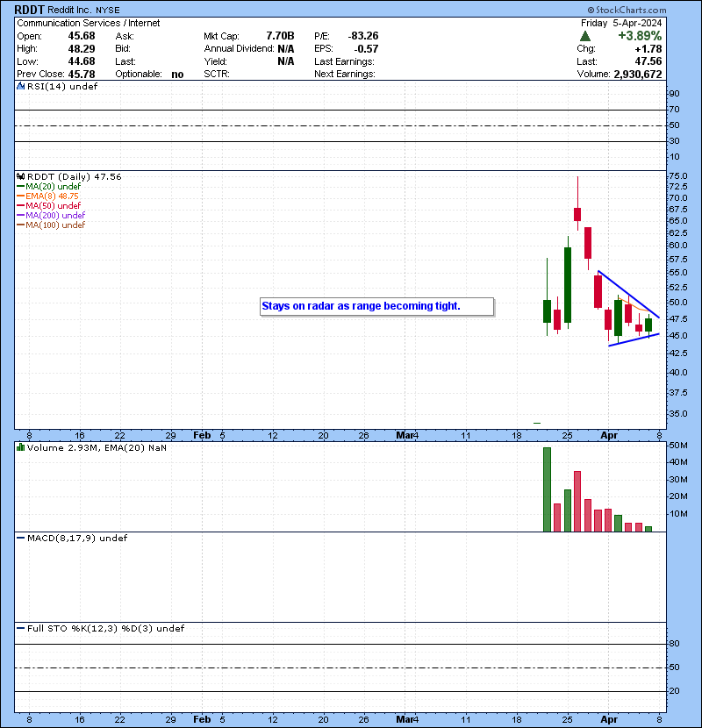The image size is (702, 728).
Task: Click the NYSE exchange label
Action: (x=108, y=11)
